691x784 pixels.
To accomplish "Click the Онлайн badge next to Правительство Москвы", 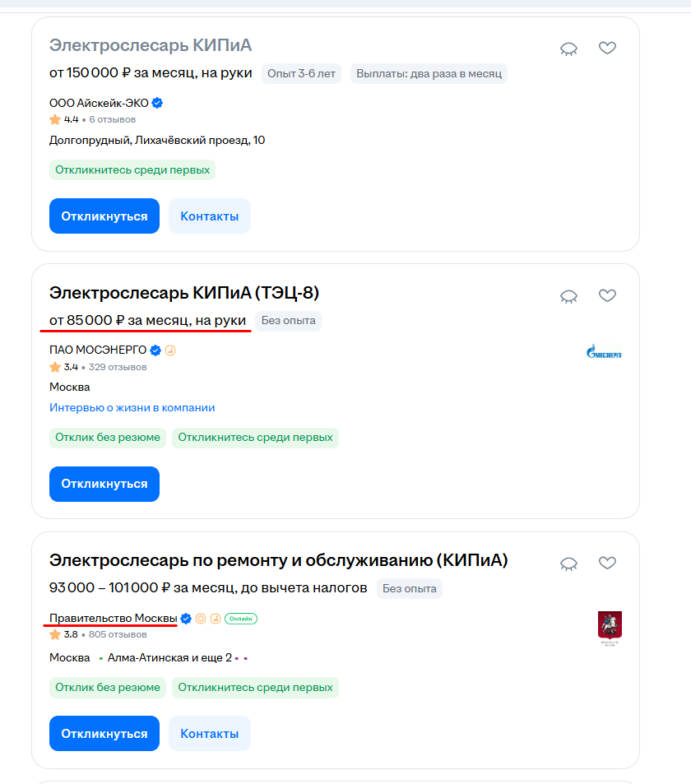I will pos(241,619).
